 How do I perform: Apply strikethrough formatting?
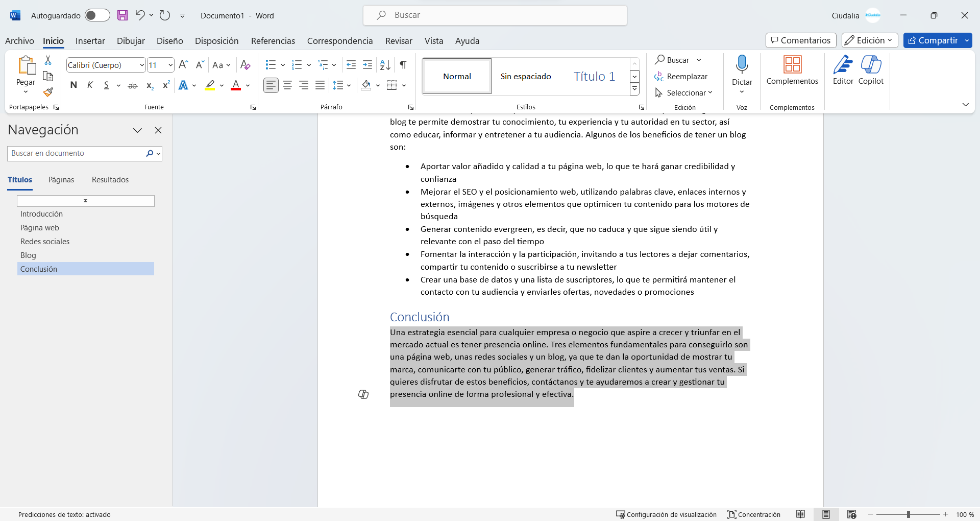tap(133, 85)
